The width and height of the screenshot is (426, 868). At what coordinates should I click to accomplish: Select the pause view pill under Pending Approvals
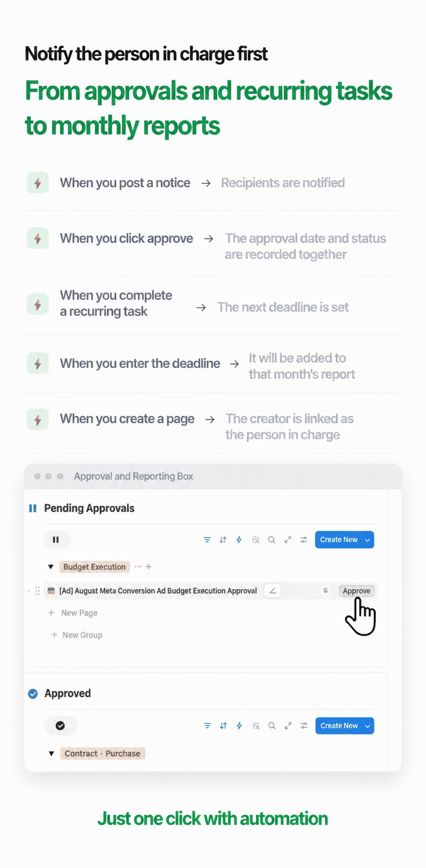57,539
